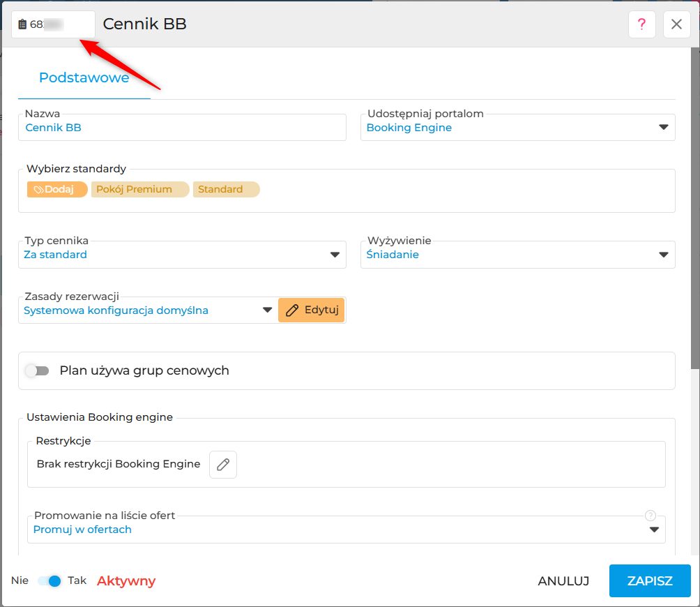The height and width of the screenshot is (607, 700).
Task: Click the Edytuj button for reservation rules
Action: point(311,310)
